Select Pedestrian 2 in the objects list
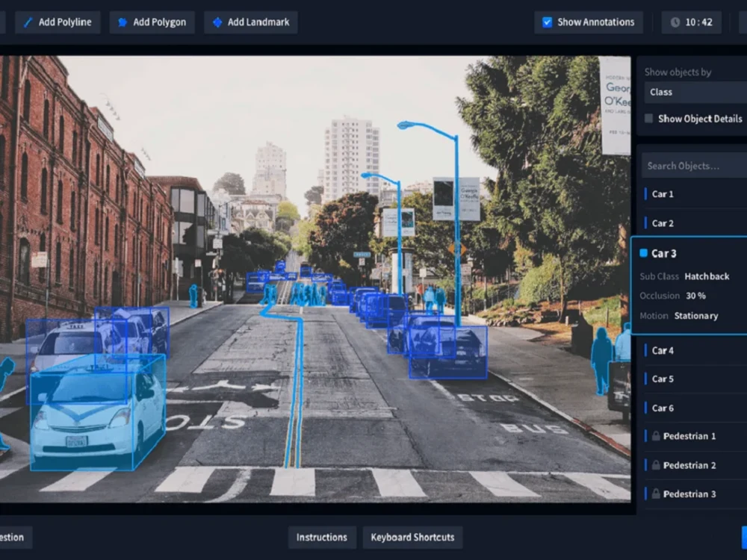Viewport: 747px width, 560px height. point(689,464)
